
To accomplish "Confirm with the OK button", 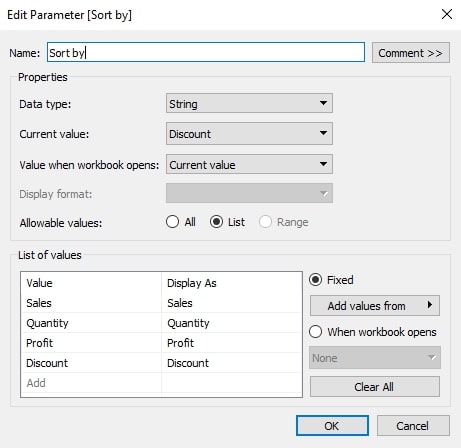I will 332,426.
